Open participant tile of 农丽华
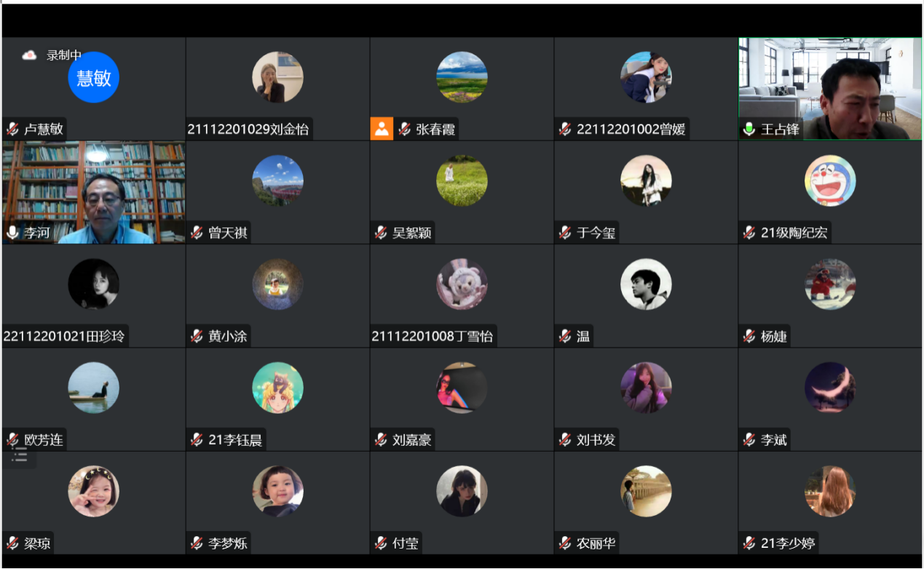 [x=646, y=503]
